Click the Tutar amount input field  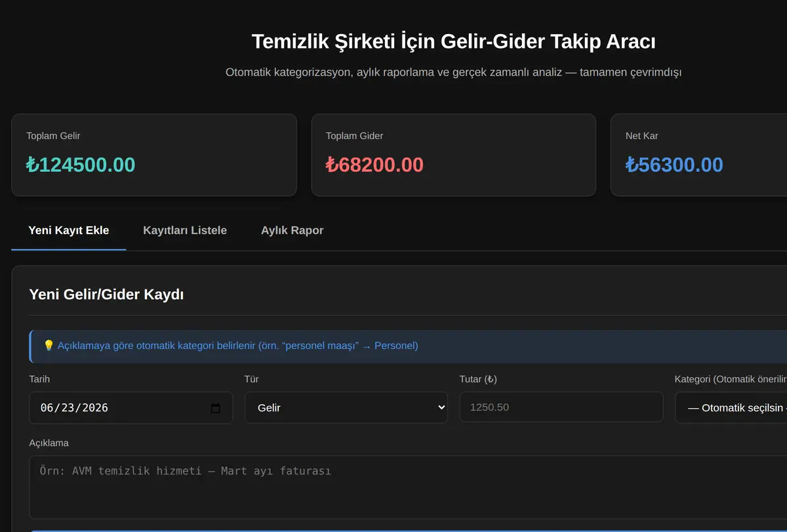click(561, 407)
